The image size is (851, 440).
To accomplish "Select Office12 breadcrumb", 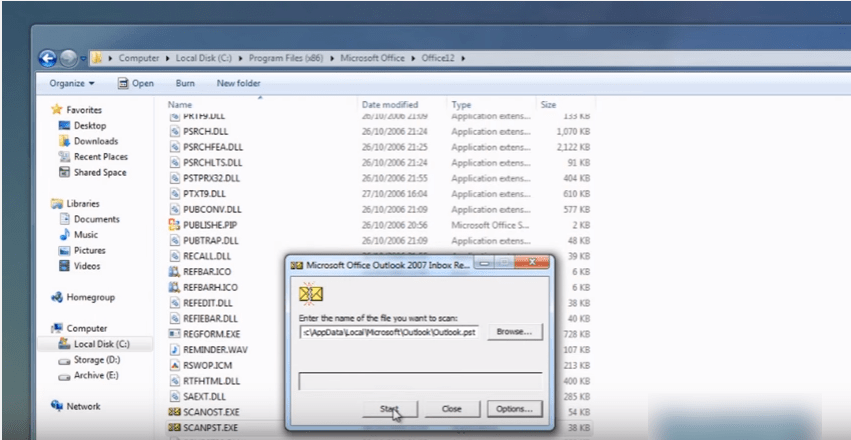I will [x=438, y=58].
